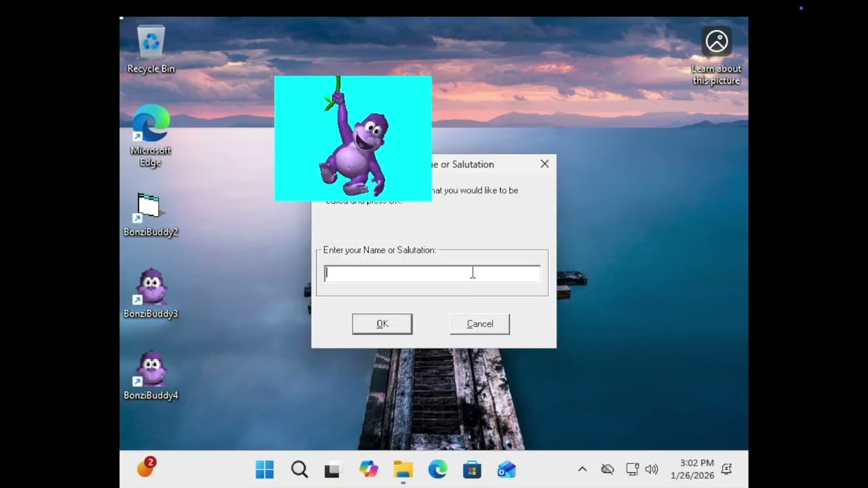Open Task View on the taskbar
Image resolution: width=868 pixels, height=488 pixels.
332,470
